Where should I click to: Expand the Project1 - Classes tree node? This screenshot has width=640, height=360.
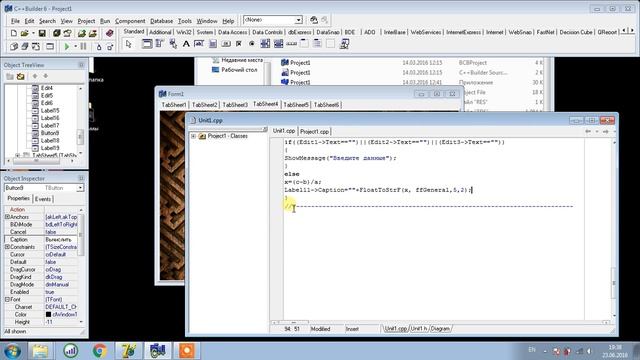click(x=193, y=136)
